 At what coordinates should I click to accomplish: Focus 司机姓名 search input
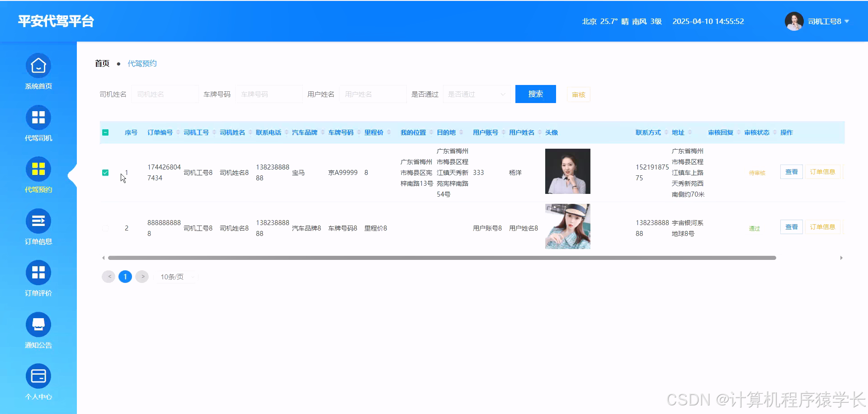tap(165, 94)
